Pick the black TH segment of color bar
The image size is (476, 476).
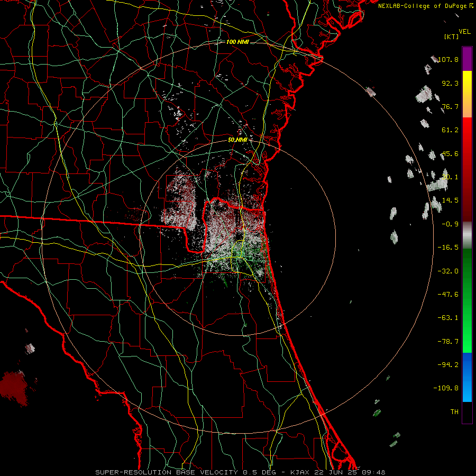tap(467, 412)
